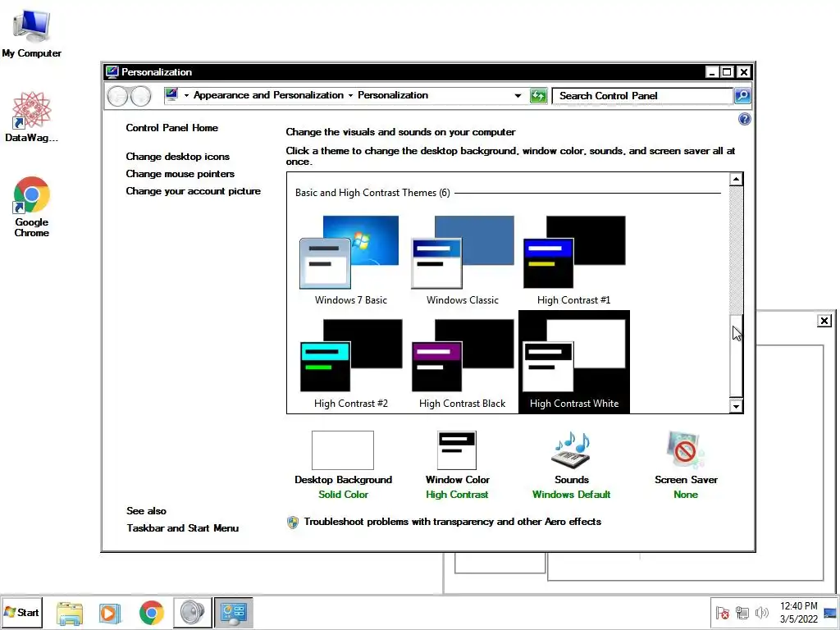840x630 pixels.
Task: Click Show desktop icon next to clock
Action: tap(830, 613)
